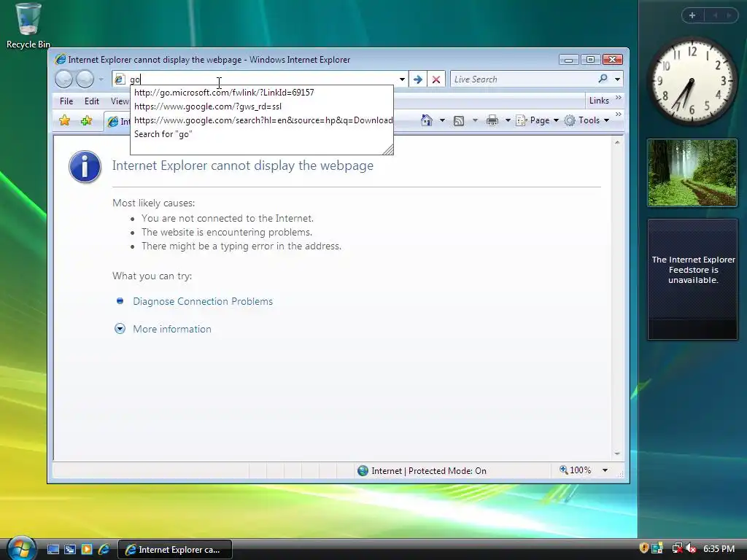747x560 pixels.
Task: Click Internet Explorer taskbar window button
Action: click(175, 550)
